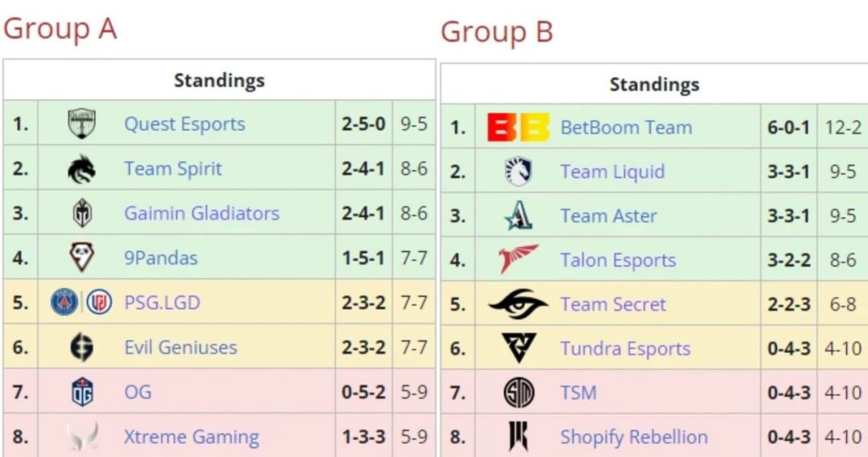The width and height of the screenshot is (868, 457).
Task: Click the BetBoom Team BB logo
Action: 518,127
